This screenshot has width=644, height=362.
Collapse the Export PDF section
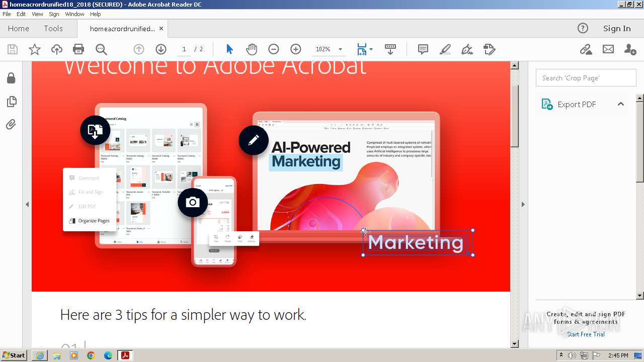pos(621,104)
